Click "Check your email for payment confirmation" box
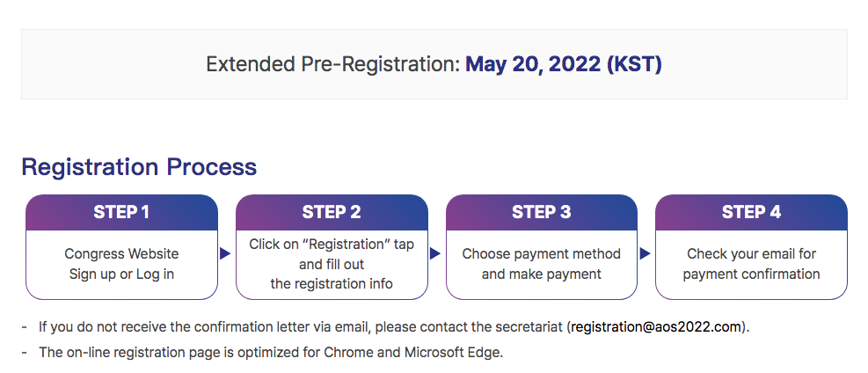 [751, 265]
